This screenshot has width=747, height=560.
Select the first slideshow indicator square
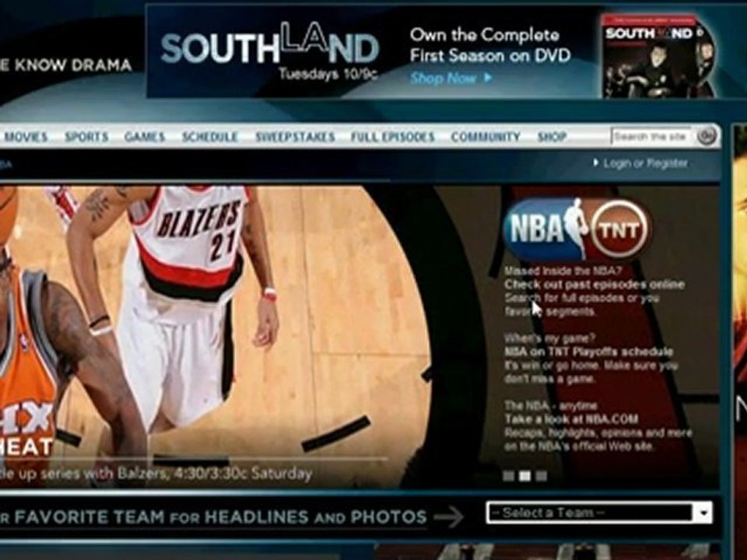pyautogui.click(x=509, y=476)
